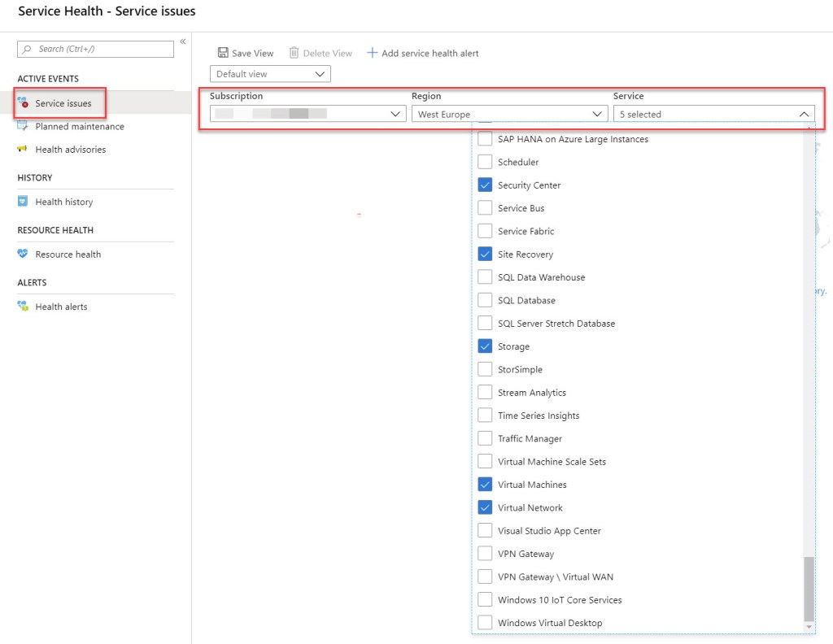Click the Health advisories megaphone icon
The width and height of the screenshot is (833, 644).
click(x=23, y=150)
